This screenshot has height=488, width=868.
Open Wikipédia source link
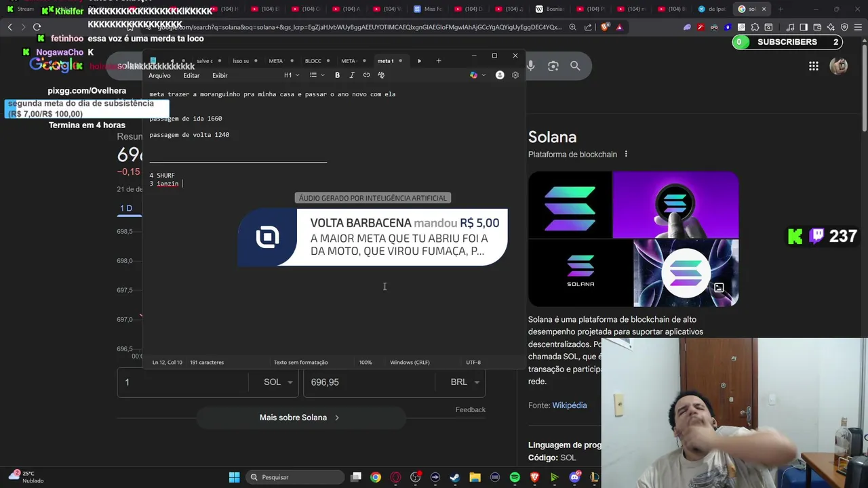pos(570,405)
